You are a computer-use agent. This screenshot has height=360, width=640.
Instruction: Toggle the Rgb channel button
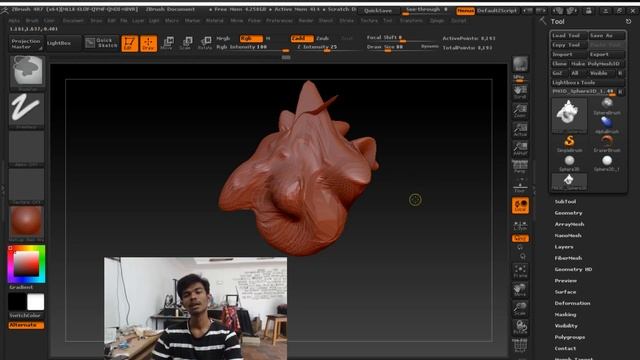(x=251, y=38)
